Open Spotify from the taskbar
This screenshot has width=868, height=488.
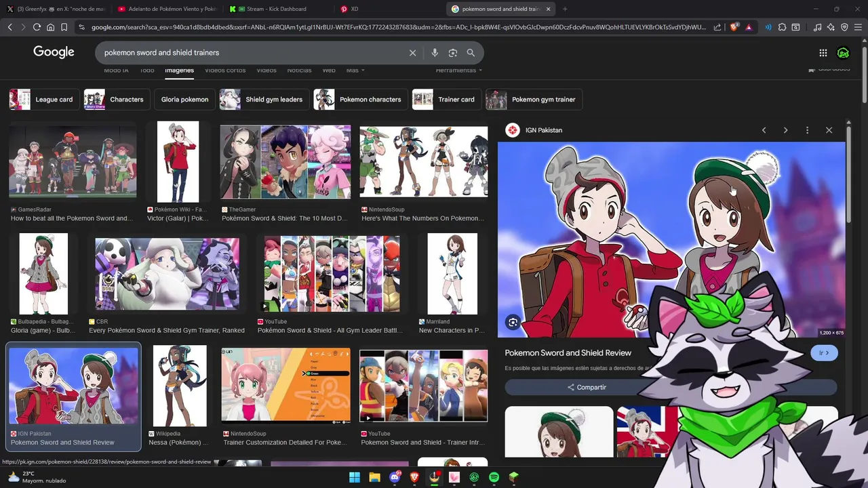coord(494,477)
